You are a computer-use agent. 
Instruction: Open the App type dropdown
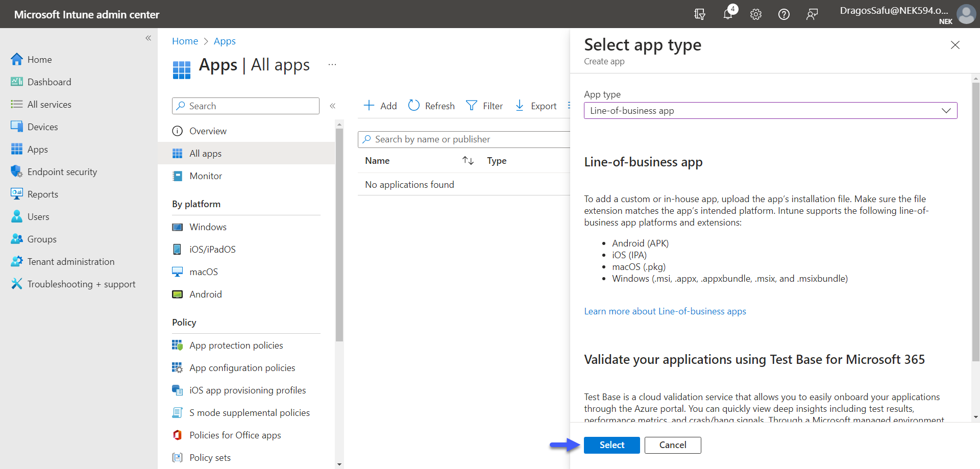[x=946, y=110]
